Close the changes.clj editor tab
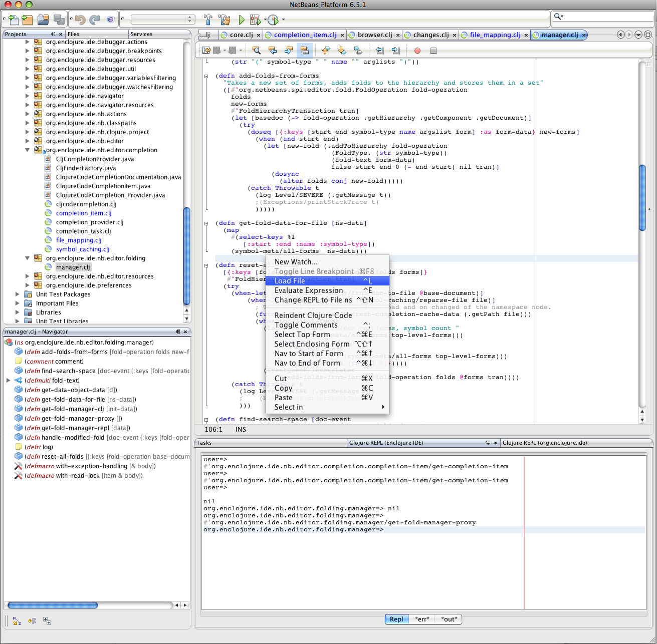Viewport: 657px width, 644px height. click(454, 36)
